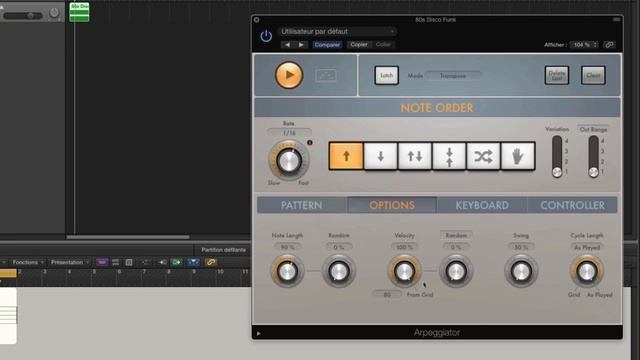Start the Arpeggiator with the orange play button
The image size is (640, 360).
tap(289, 75)
